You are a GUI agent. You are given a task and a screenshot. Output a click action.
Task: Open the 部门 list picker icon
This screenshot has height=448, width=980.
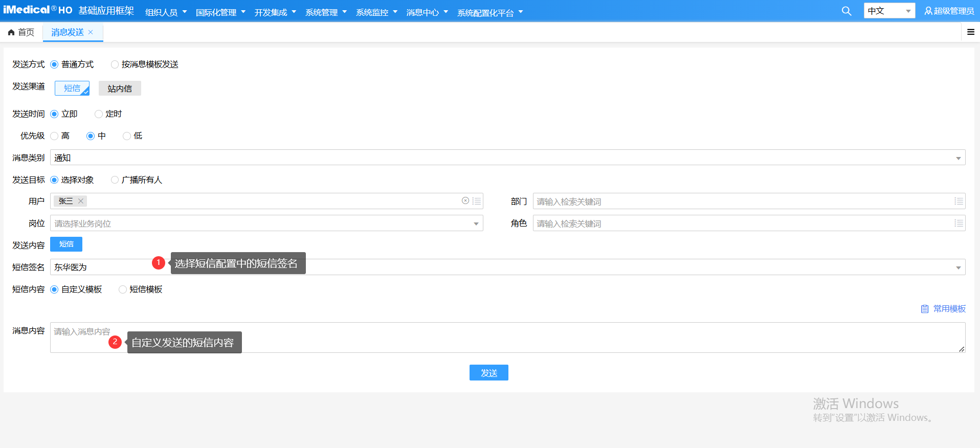tap(959, 201)
